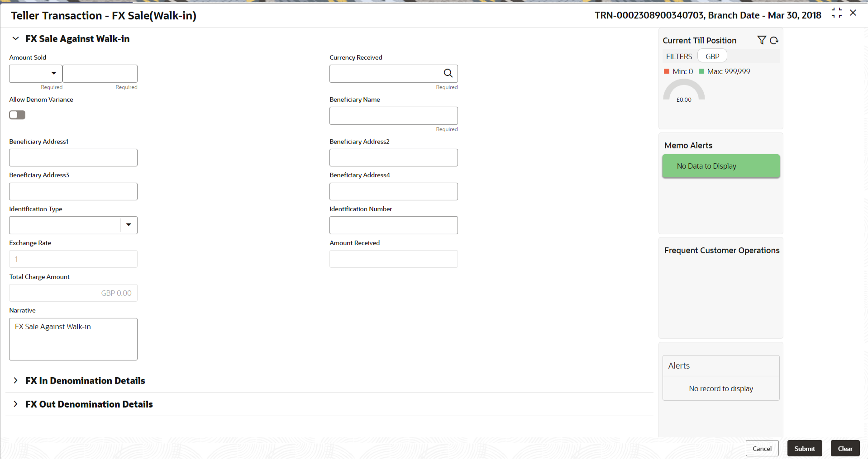This screenshot has width=868, height=460.
Task: Expand the FX In Denomination Details section
Action: (x=16, y=381)
